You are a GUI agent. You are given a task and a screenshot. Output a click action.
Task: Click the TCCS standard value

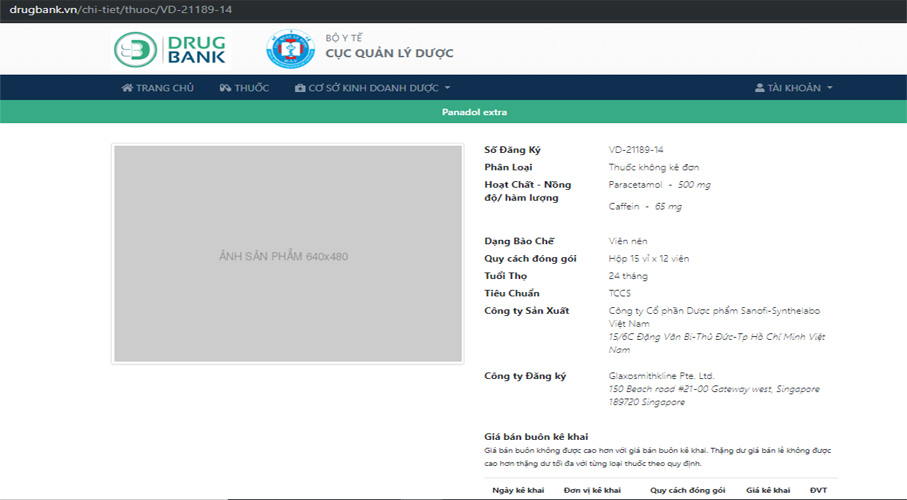[x=620, y=293]
